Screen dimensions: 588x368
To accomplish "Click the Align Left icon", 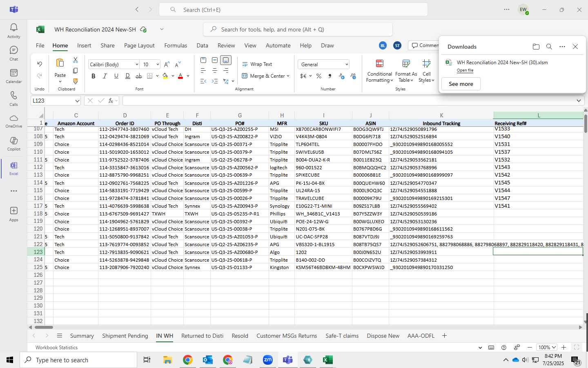I will coord(203,71).
